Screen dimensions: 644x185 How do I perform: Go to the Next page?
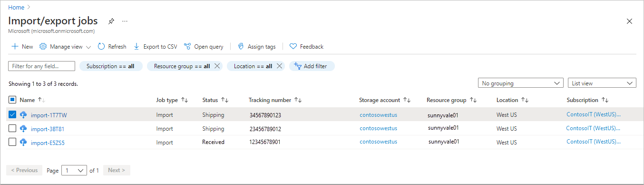coord(117,170)
